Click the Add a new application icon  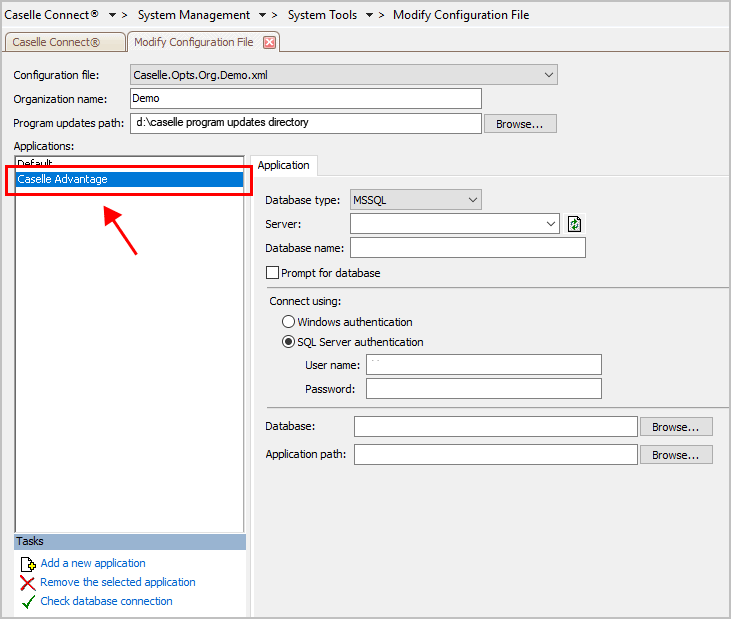click(x=28, y=564)
